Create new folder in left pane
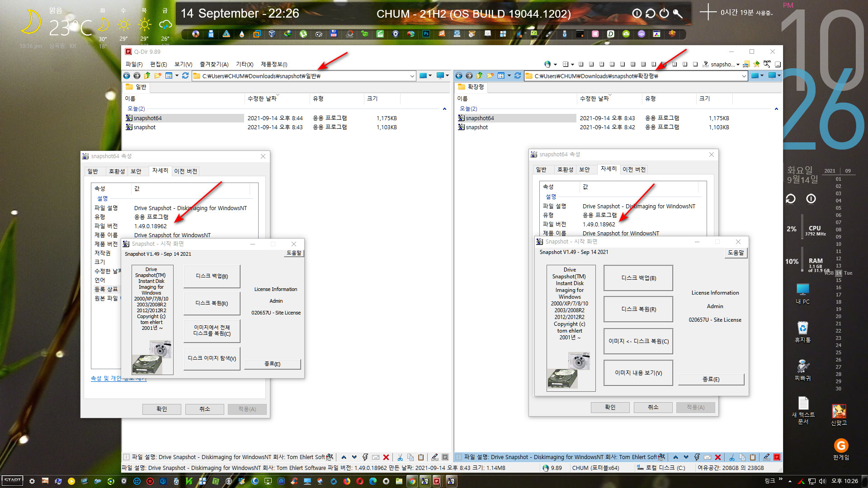Image resolution: width=868 pixels, height=488 pixels. [158, 76]
